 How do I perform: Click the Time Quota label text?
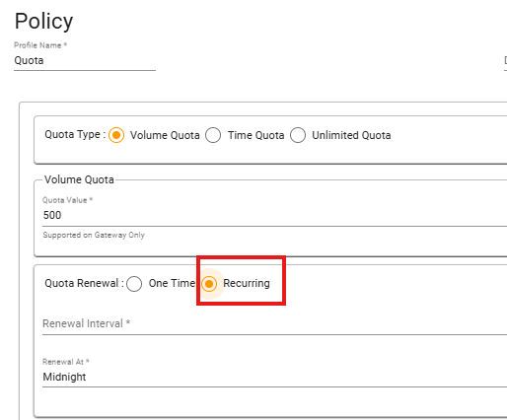tap(256, 135)
